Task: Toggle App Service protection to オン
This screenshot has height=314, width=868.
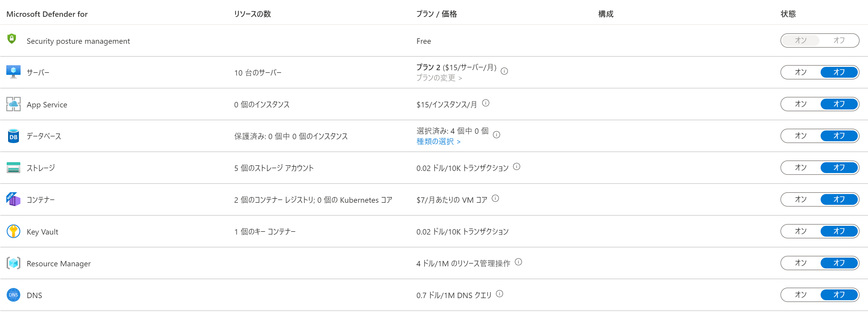Action: (x=800, y=103)
